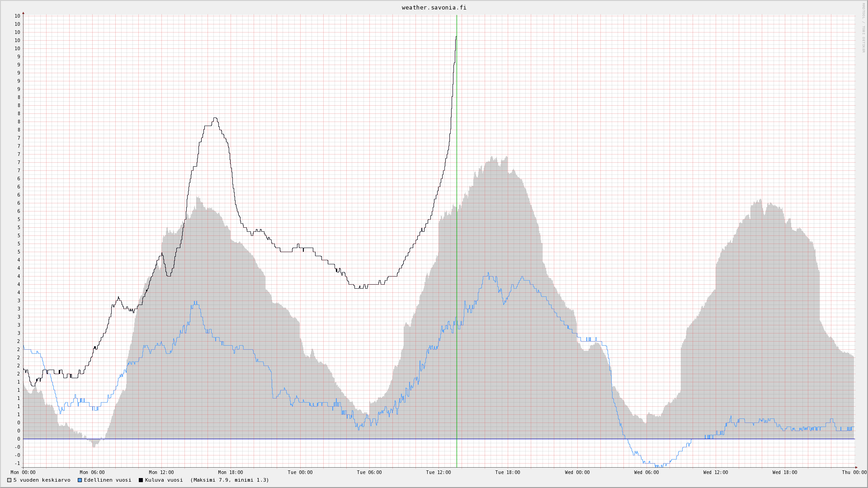Click the 'Mon 18:00' time axis label
The width and height of the screenshot is (868, 488).
coord(231,473)
